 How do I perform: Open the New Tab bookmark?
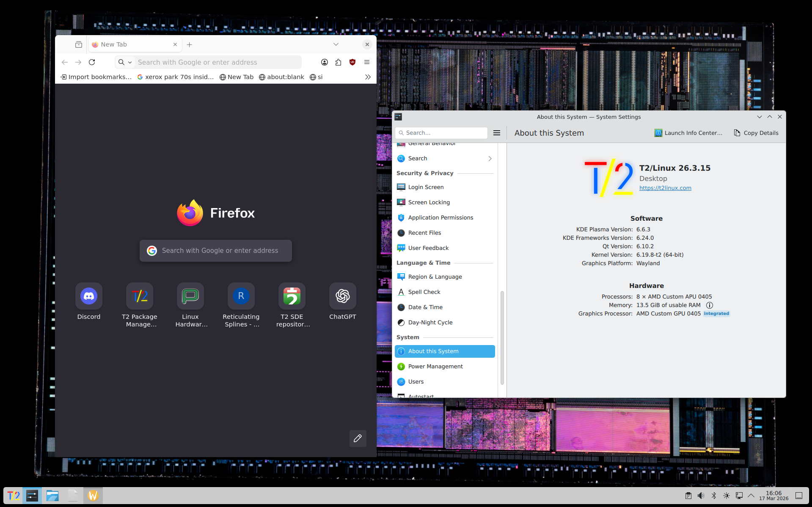click(x=237, y=77)
